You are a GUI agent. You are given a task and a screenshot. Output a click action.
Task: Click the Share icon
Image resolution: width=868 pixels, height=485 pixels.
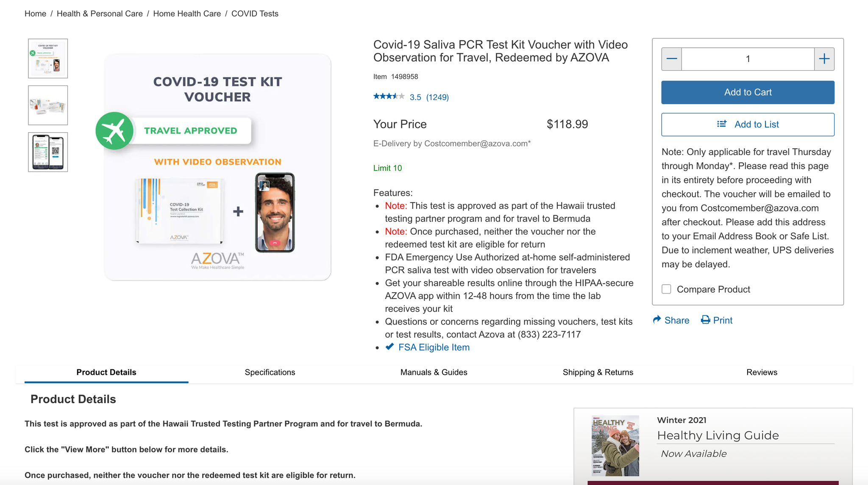(x=657, y=320)
